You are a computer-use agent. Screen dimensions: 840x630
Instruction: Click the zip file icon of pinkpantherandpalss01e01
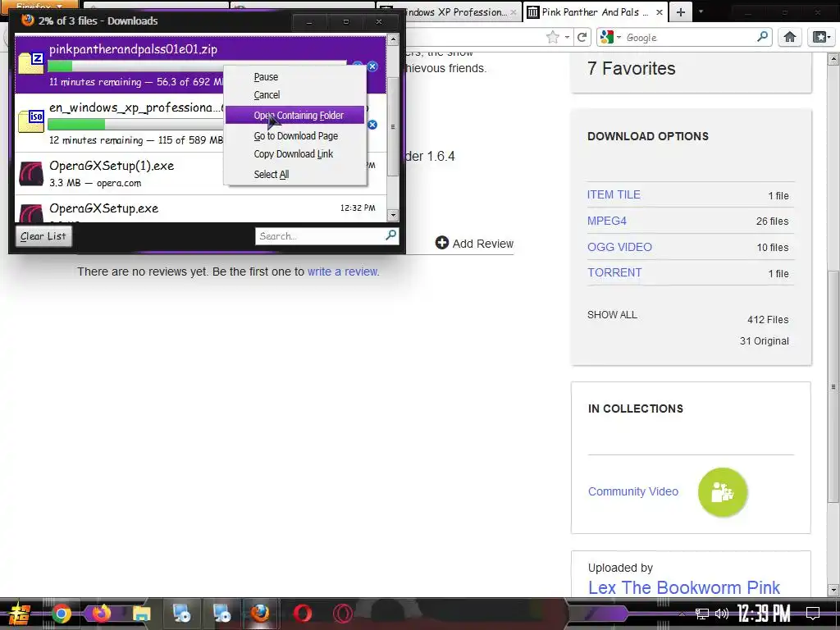point(30,62)
